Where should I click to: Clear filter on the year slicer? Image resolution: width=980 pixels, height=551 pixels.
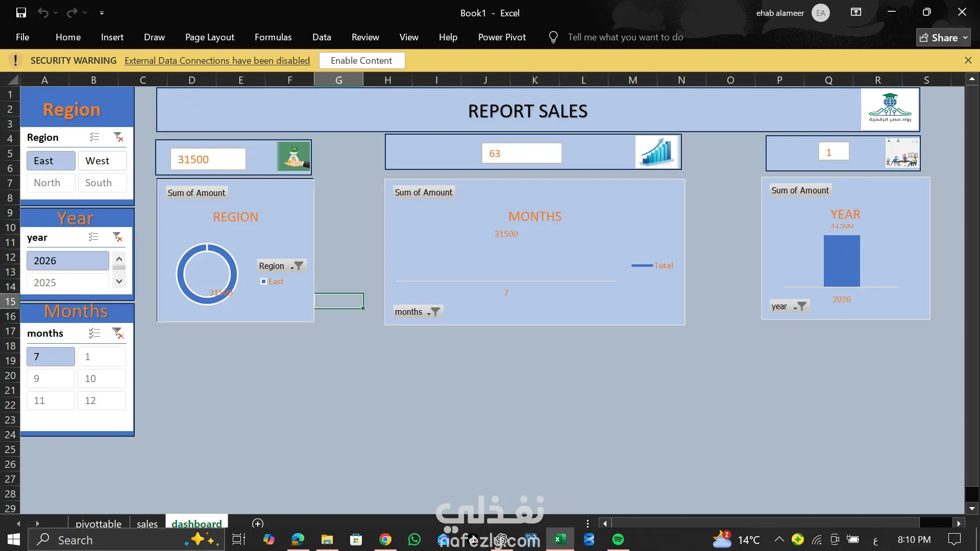(x=117, y=237)
